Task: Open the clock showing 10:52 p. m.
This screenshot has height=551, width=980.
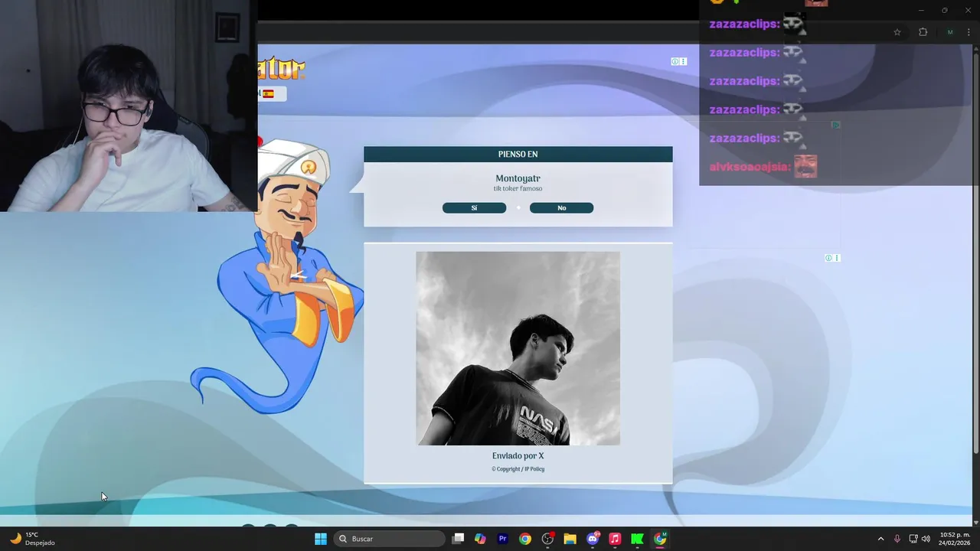Action: [x=955, y=539]
